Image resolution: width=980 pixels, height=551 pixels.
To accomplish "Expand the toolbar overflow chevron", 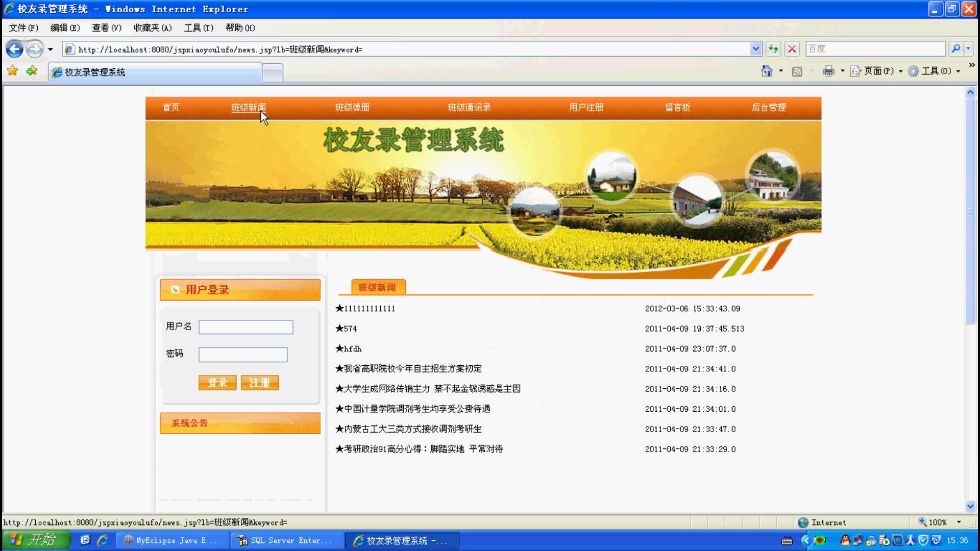I will (971, 65).
